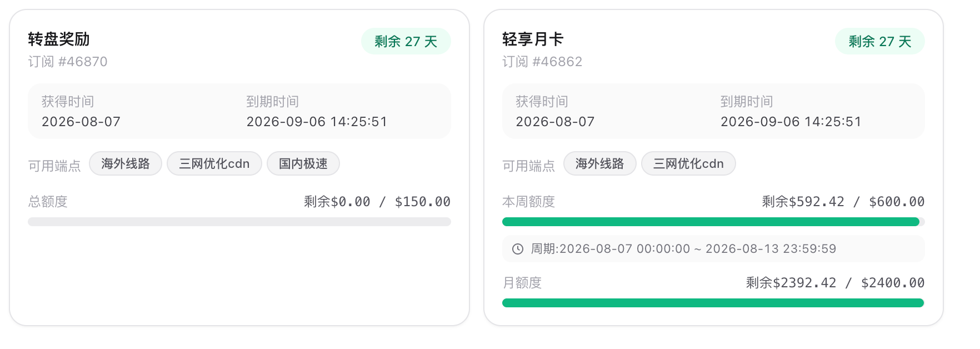This screenshot has width=980, height=349.
Task: Click the empty 总额度 progress bar
Action: point(239,222)
